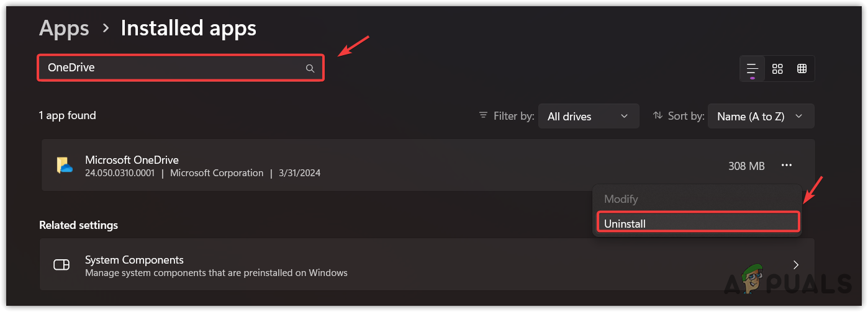Image resolution: width=868 pixels, height=312 pixels.
Task: Switch to grid view layout
Action: pos(777,69)
